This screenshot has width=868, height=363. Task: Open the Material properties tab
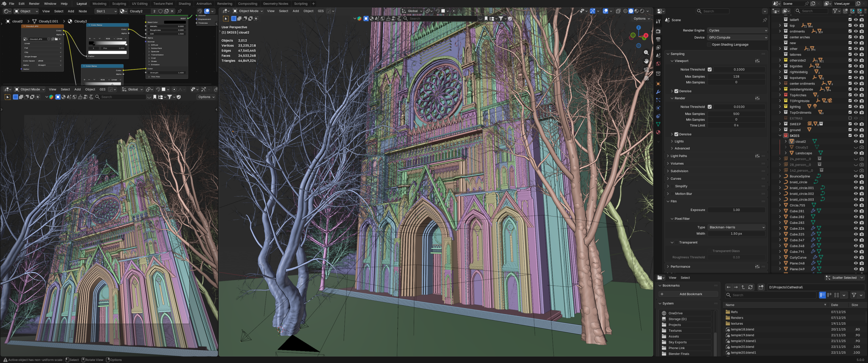tap(658, 132)
